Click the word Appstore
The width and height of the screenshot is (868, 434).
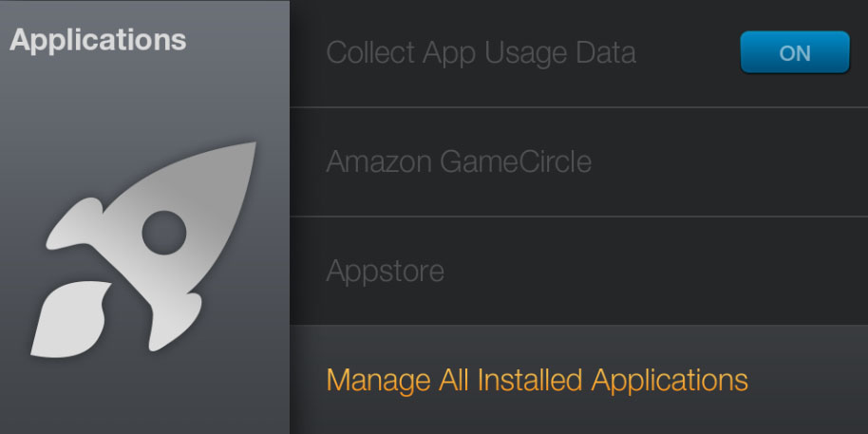(385, 272)
